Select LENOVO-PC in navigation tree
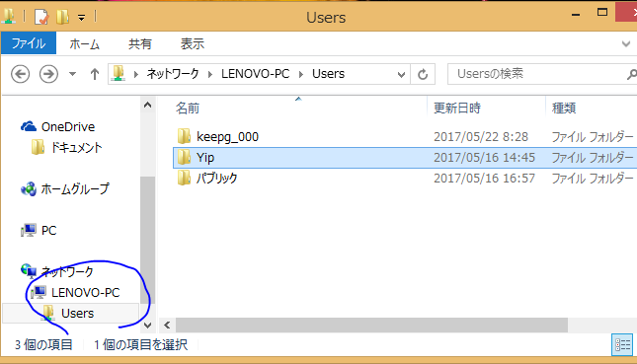 click(x=85, y=292)
